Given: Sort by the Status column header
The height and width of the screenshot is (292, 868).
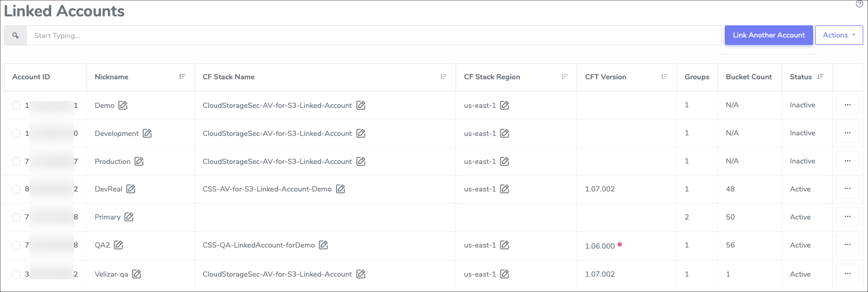Looking at the screenshot, I should coord(820,77).
